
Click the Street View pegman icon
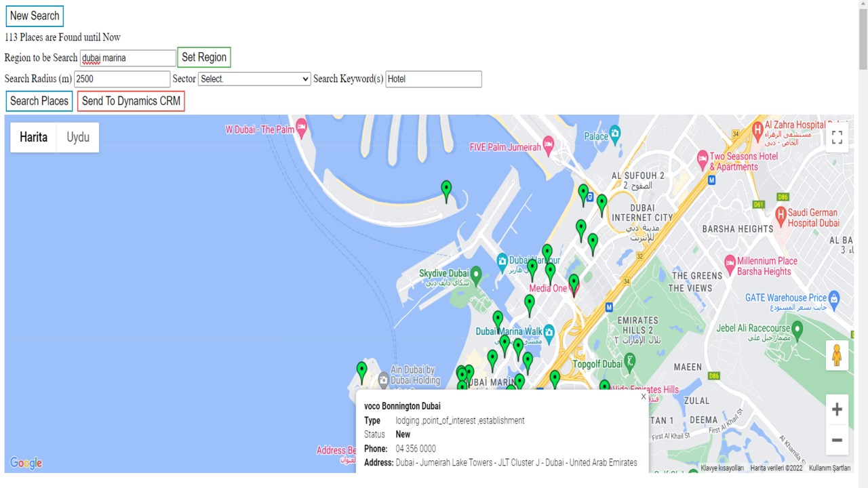click(x=837, y=355)
